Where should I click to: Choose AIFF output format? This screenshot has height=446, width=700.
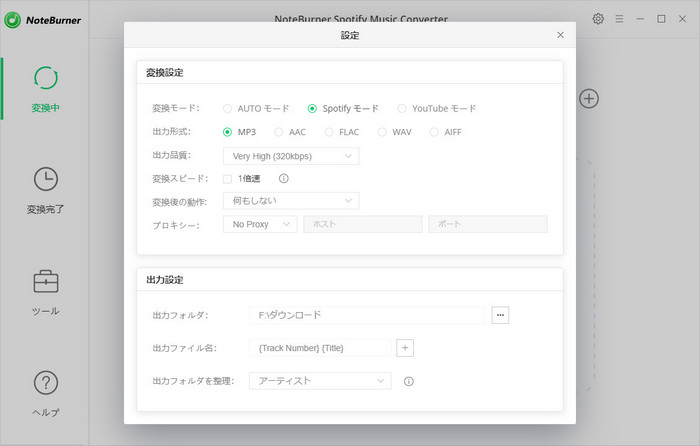[434, 132]
